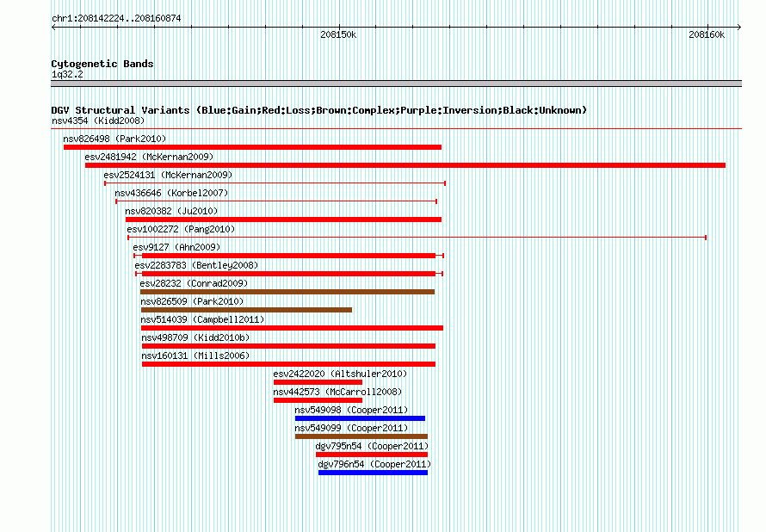766x532 pixels.
Task: Click the nsv4354 (Kidd2008) label
Action: pyautogui.click(x=98, y=121)
